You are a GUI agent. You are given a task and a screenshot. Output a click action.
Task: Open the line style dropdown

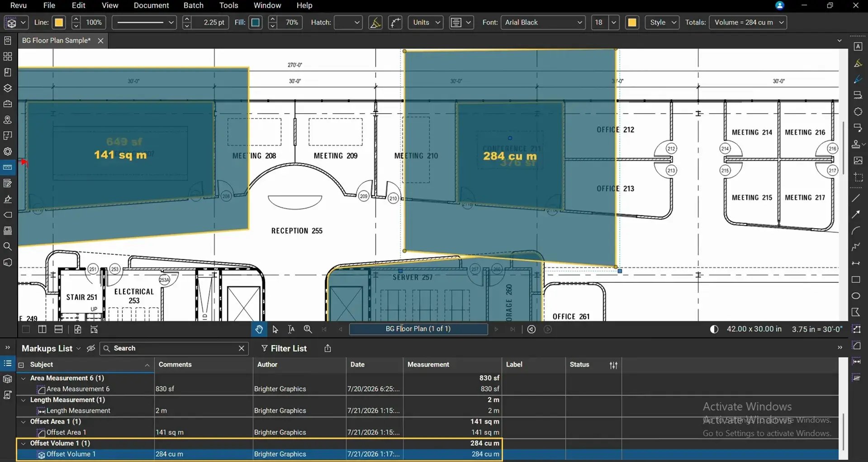click(x=144, y=23)
